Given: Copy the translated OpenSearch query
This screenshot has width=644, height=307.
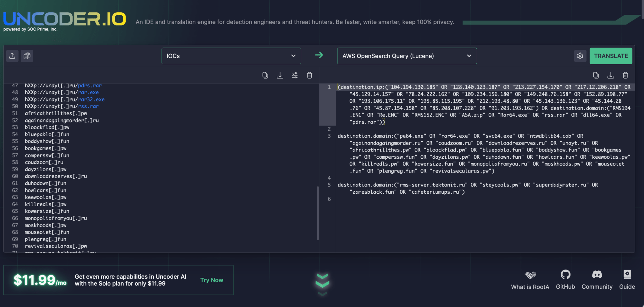Looking at the screenshot, I should 596,75.
